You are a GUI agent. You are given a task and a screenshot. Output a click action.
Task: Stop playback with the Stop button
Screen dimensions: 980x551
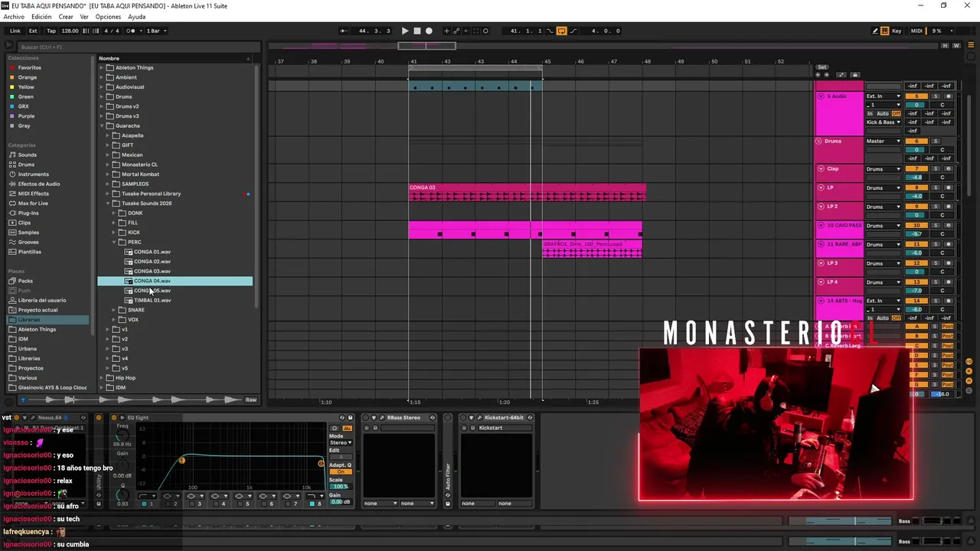click(417, 31)
